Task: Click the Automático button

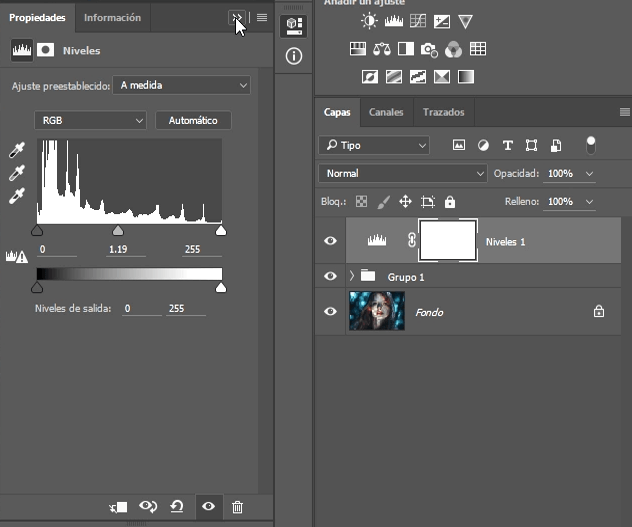Action: (193, 120)
